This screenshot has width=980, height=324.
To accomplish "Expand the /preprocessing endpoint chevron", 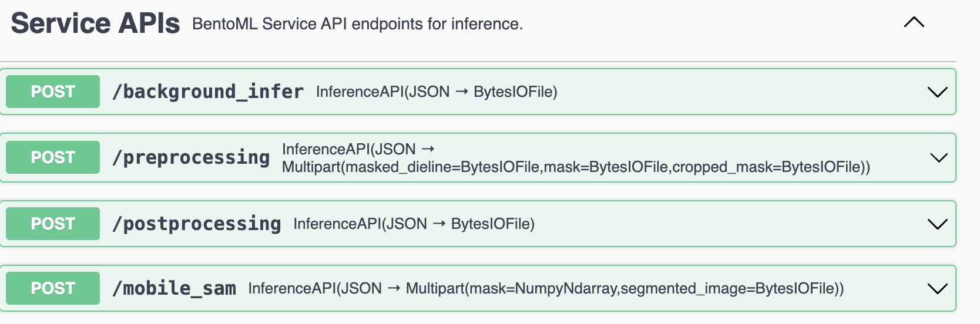I will pyautogui.click(x=939, y=158).
